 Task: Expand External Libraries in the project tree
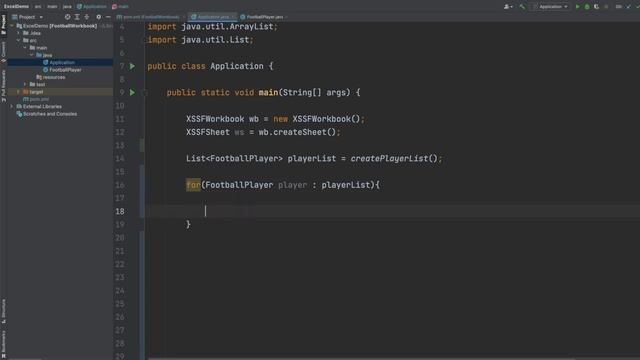pos(12,107)
